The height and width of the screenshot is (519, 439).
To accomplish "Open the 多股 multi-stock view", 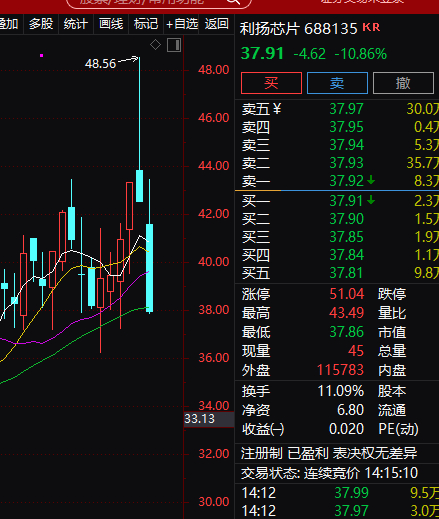I will pyautogui.click(x=41, y=24).
